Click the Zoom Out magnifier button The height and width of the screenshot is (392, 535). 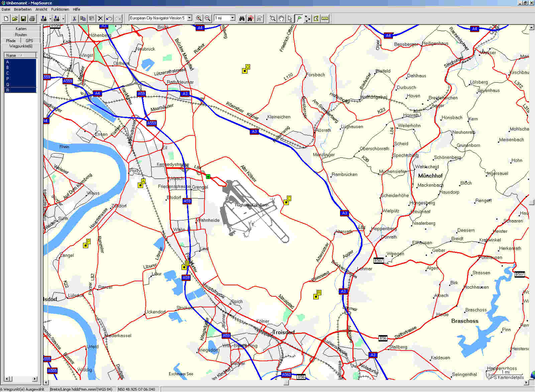point(208,18)
